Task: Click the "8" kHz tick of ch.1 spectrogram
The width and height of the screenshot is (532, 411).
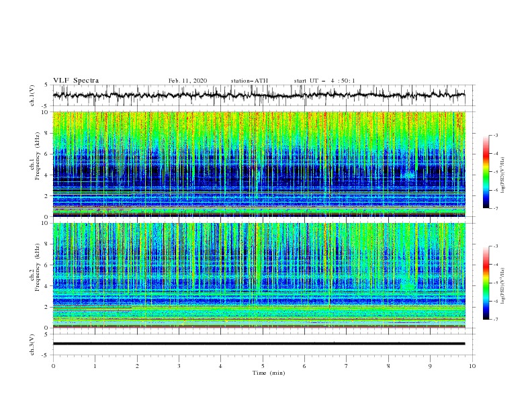Action: 48,133
